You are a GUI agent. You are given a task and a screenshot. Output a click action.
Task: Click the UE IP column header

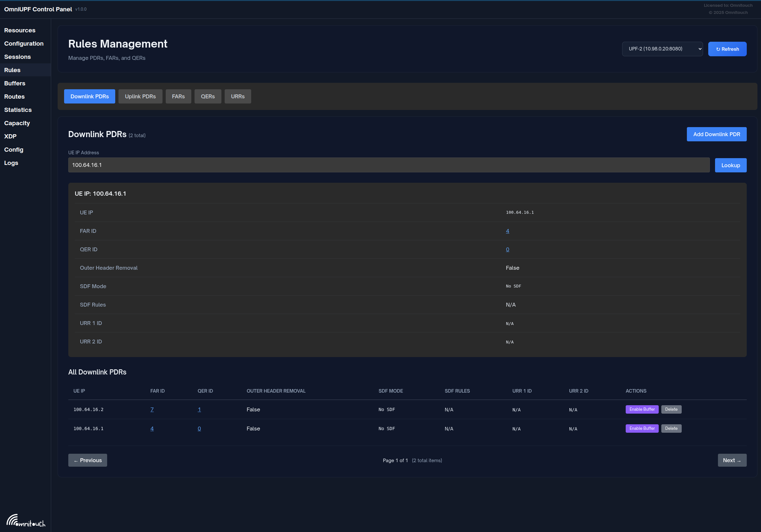(x=79, y=391)
